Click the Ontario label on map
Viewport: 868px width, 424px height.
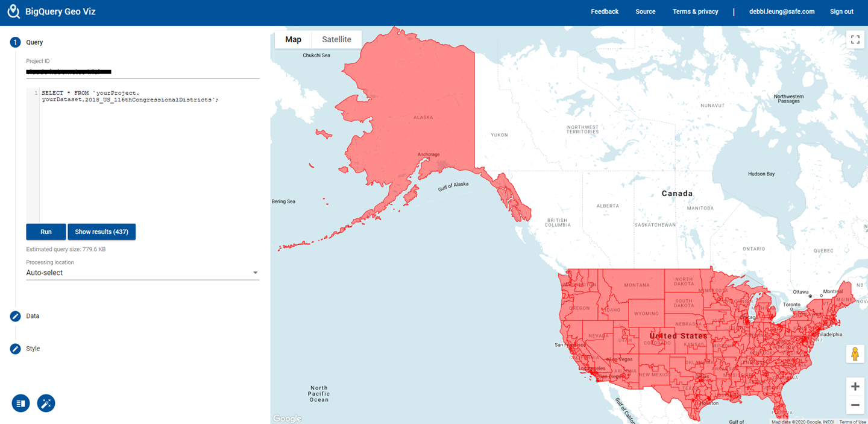753,248
